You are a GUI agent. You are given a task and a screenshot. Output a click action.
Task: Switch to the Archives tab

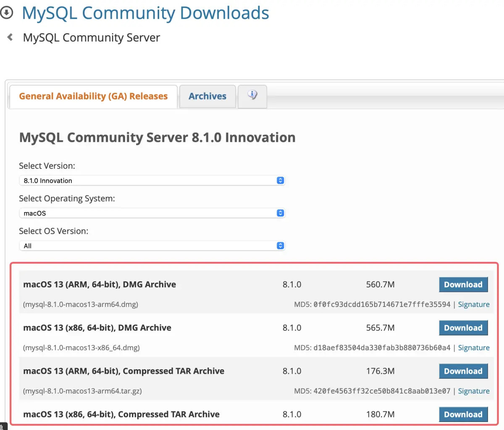[x=207, y=97]
